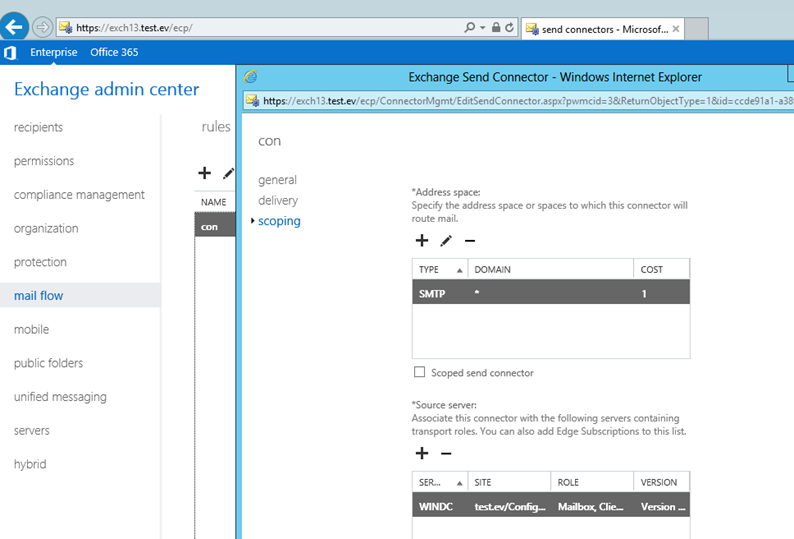Click the plus icon to add source server

422,453
